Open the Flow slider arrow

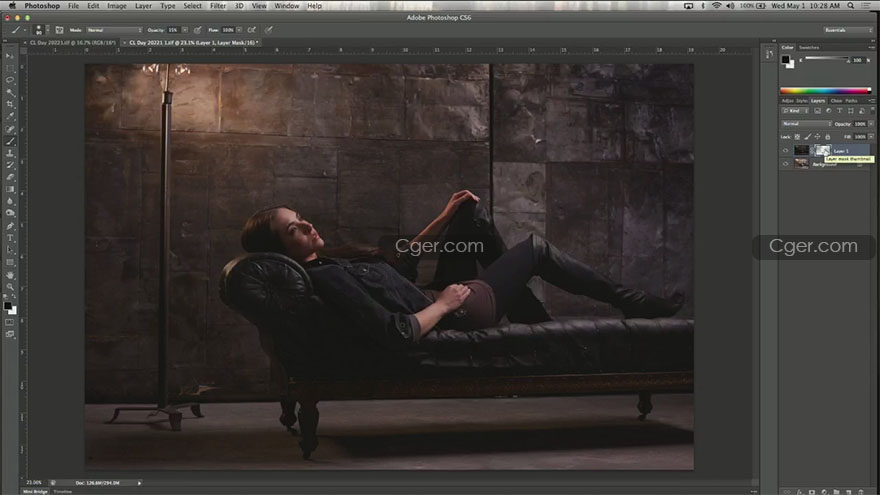pos(239,30)
